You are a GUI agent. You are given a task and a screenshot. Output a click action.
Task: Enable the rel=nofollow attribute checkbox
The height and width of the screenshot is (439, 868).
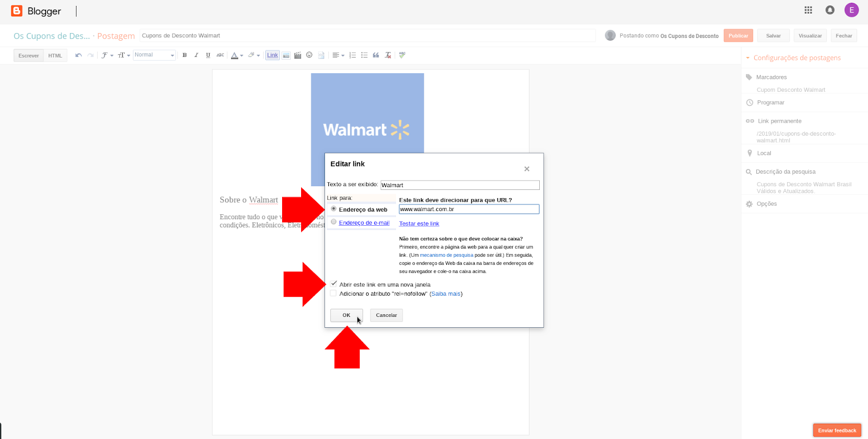click(x=334, y=293)
